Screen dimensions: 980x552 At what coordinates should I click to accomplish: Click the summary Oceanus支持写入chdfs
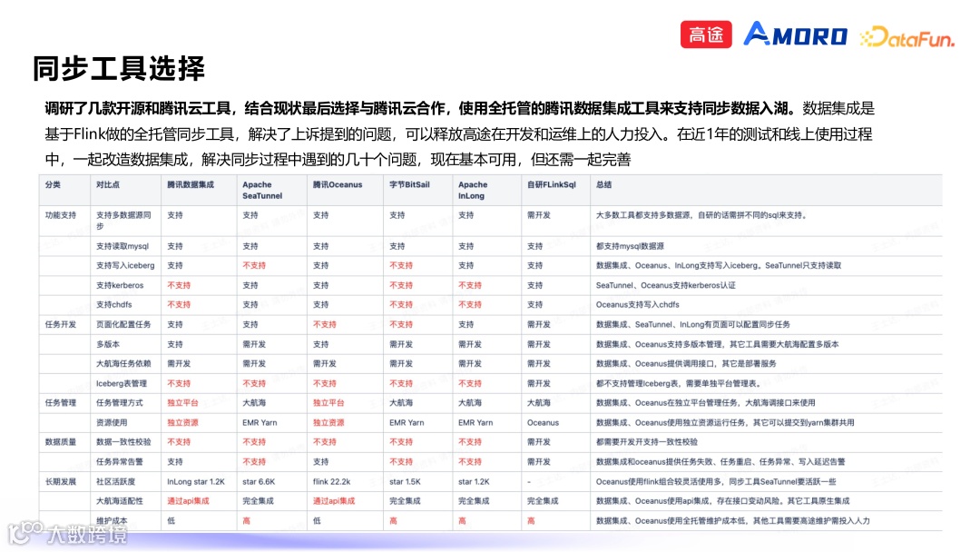637,304
